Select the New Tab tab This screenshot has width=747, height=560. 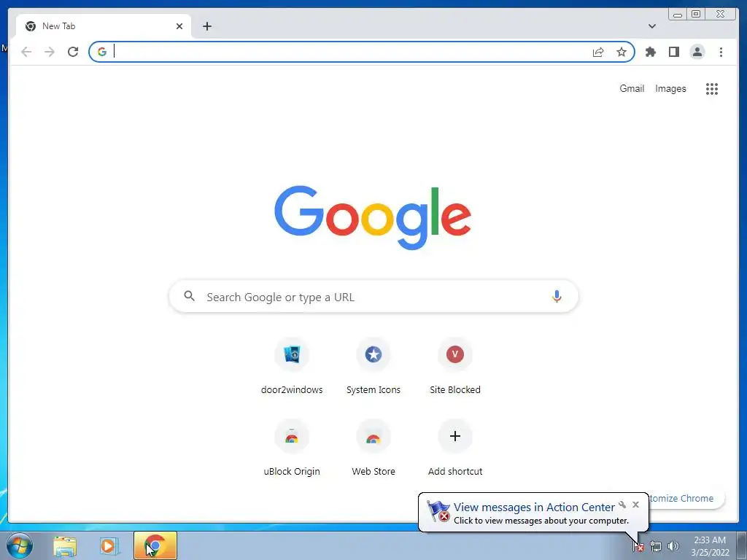(x=104, y=26)
